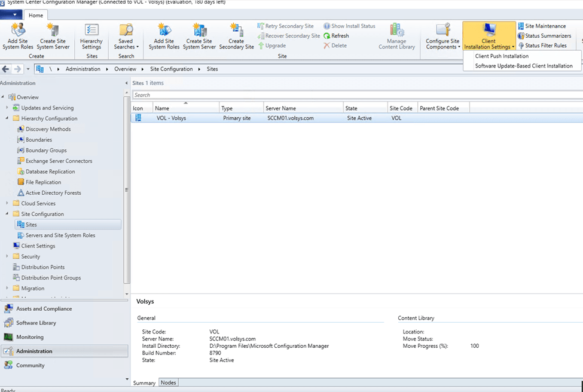Open Configure Site Components dropdown
The width and height of the screenshot is (583, 392).
(442, 36)
